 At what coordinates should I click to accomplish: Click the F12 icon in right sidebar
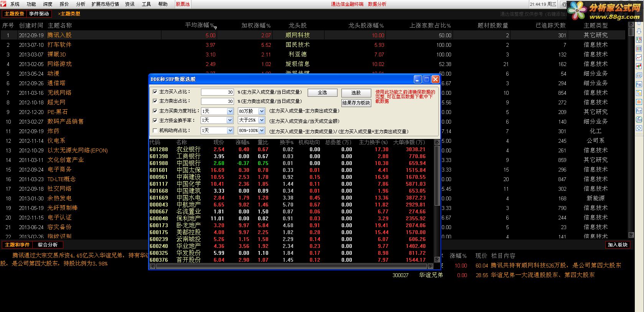point(639,111)
